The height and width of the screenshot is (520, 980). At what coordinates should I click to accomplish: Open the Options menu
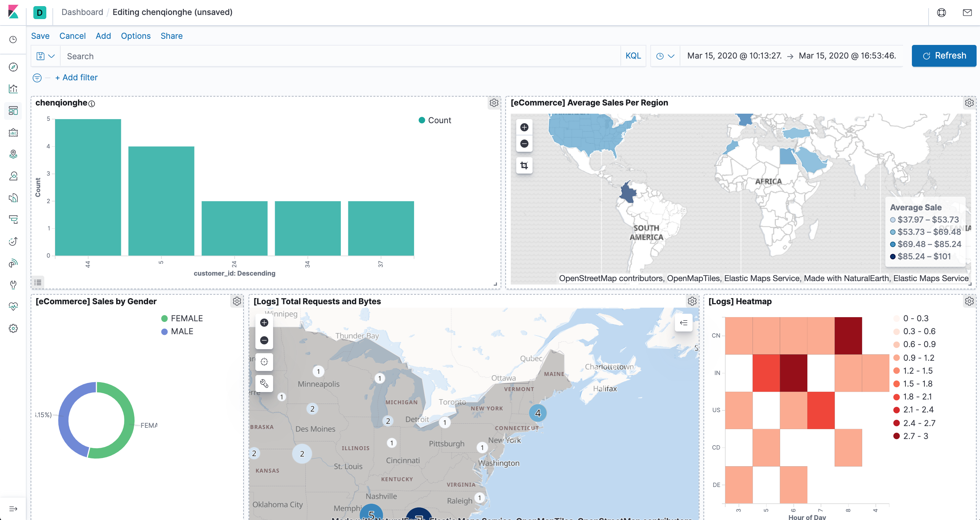136,36
